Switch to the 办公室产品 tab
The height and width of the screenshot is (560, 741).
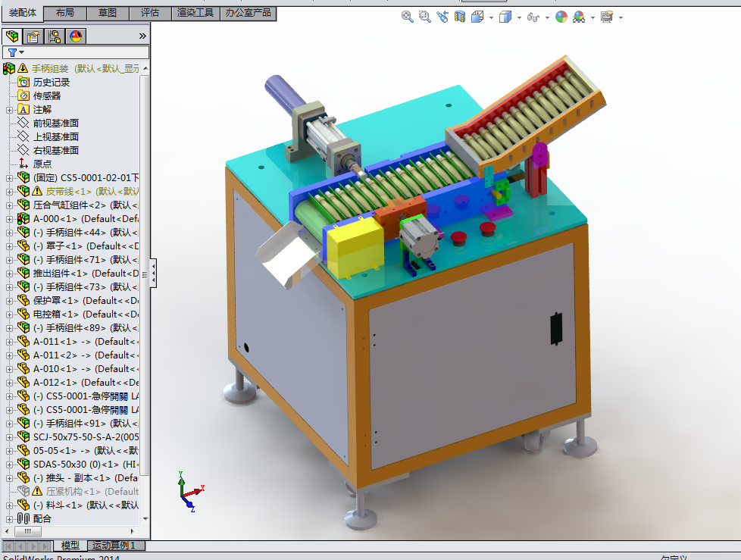pos(248,13)
